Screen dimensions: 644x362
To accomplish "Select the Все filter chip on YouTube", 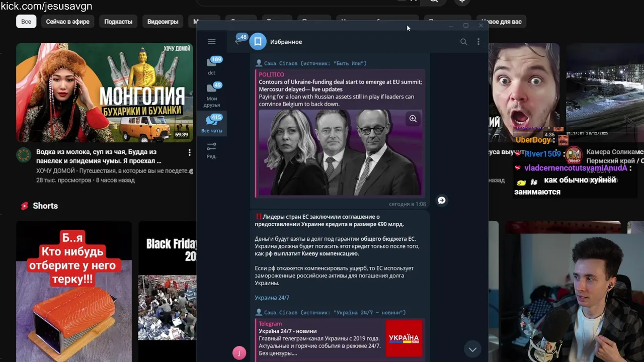I will (x=26, y=22).
